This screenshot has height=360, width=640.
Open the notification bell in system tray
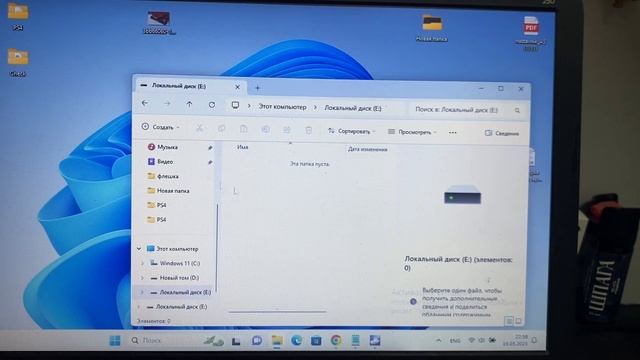tap(534, 340)
